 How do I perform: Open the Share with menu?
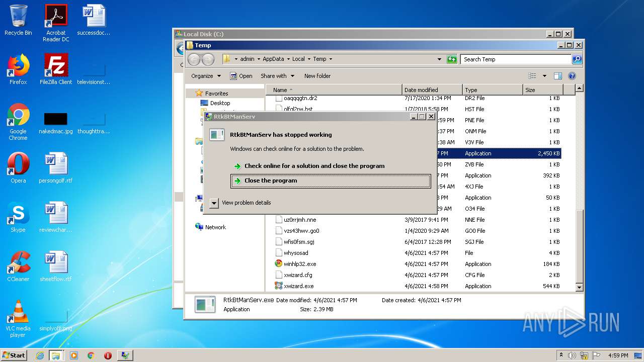pyautogui.click(x=277, y=76)
